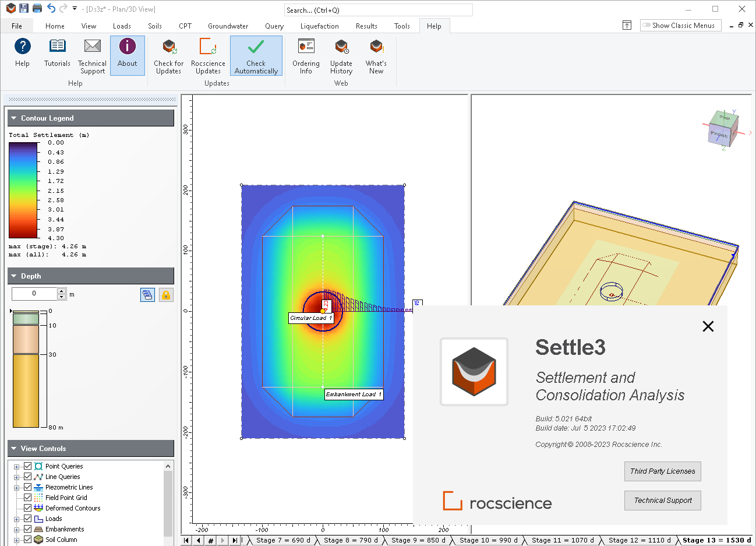
Task: Switch to the Results ribbon tab
Action: click(x=366, y=26)
